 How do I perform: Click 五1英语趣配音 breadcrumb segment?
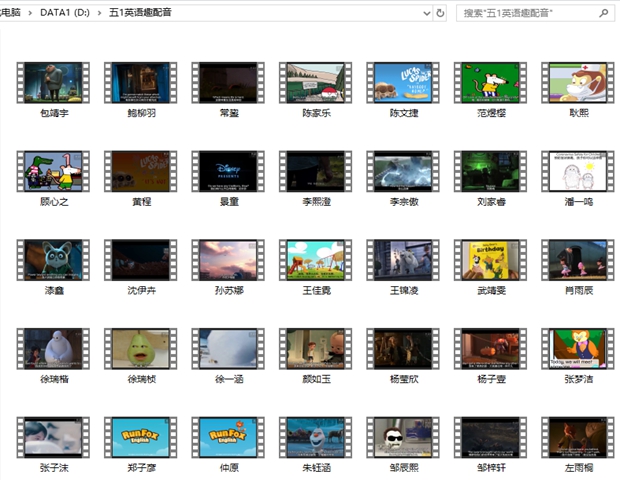(140, 13)
